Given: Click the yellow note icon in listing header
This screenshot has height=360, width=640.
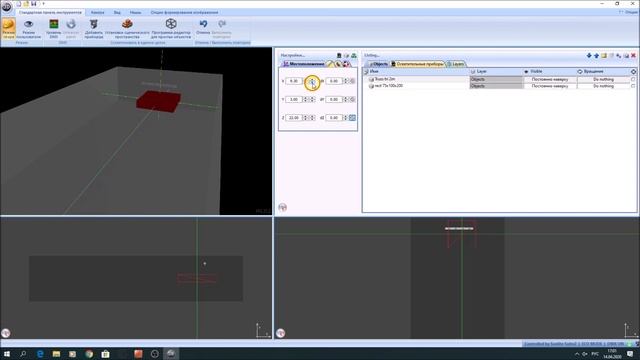Looking at the screenshot, I should point(604,56).
